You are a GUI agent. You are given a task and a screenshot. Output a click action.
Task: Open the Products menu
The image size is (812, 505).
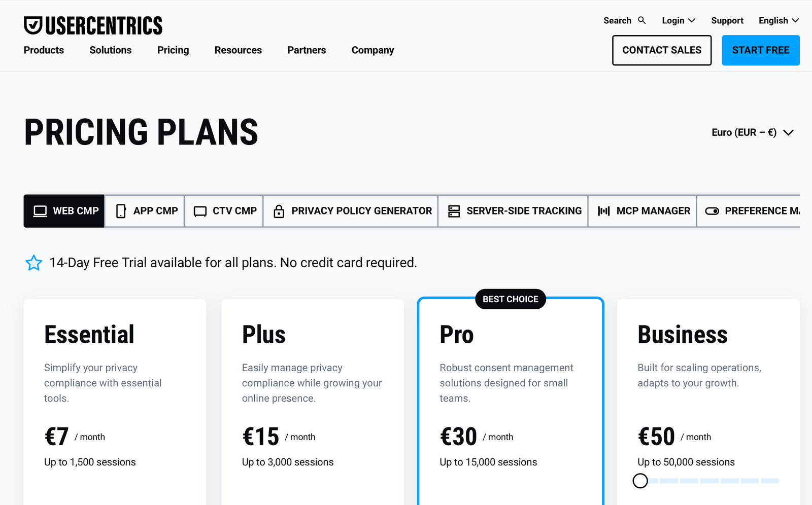coord(44,50)
